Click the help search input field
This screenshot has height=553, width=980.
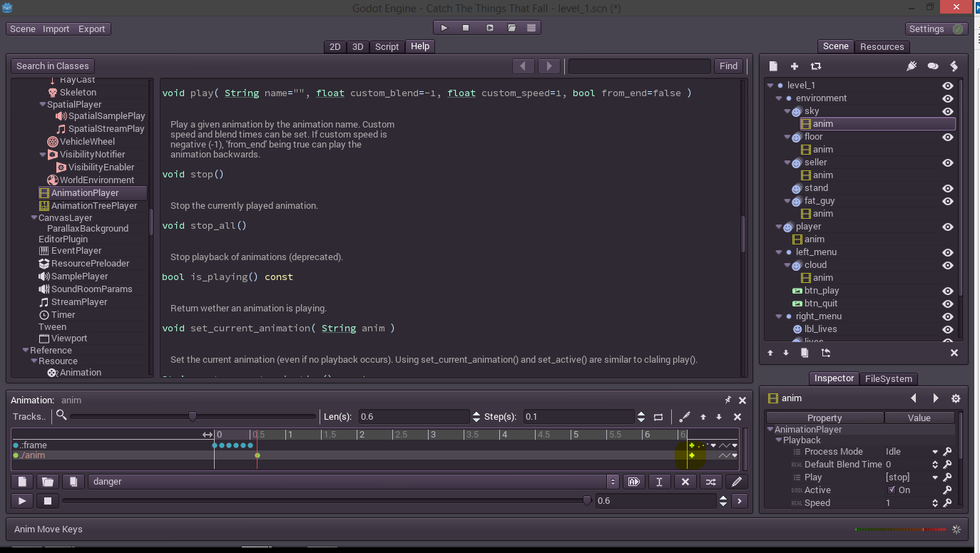coord(639,66)
